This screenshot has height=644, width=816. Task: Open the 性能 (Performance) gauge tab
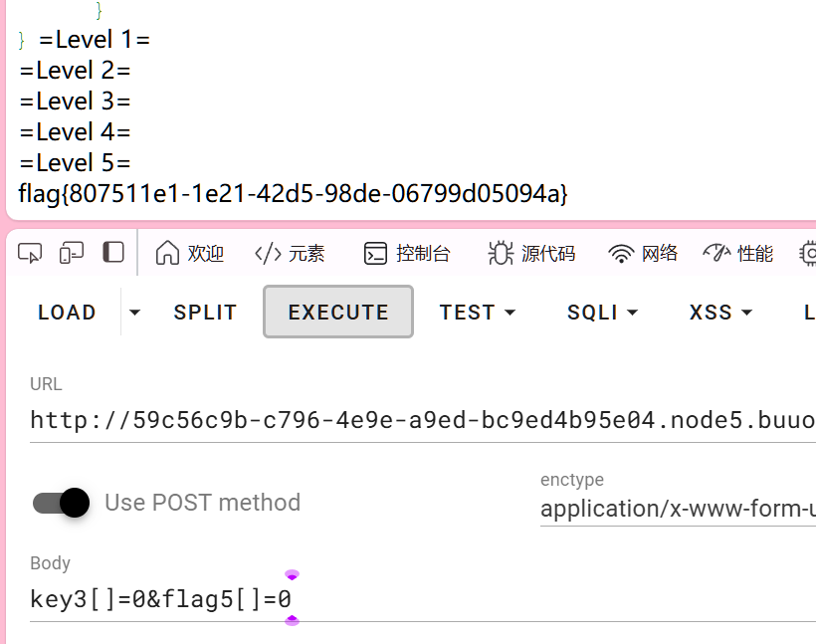tap(737, 254)
